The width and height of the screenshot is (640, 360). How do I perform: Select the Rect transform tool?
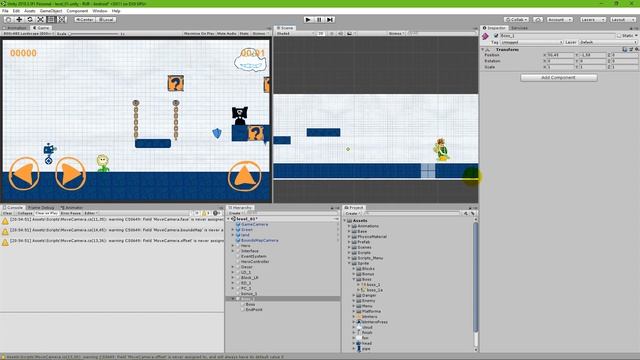click(51, 20)
